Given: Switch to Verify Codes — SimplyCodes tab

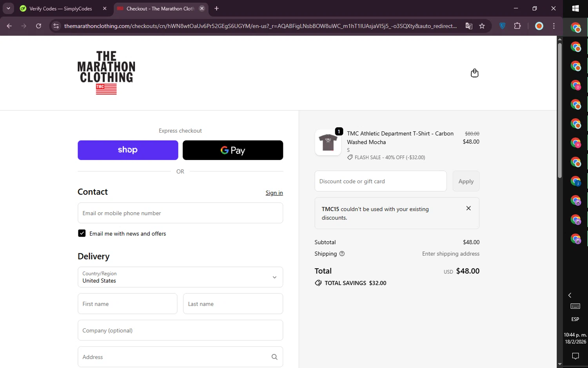Looking at the screenshot, I should (x=61, y=9).
